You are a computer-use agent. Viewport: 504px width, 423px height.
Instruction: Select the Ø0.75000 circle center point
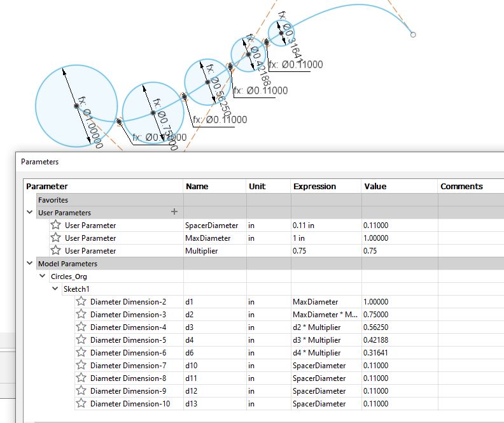[153, 113]
